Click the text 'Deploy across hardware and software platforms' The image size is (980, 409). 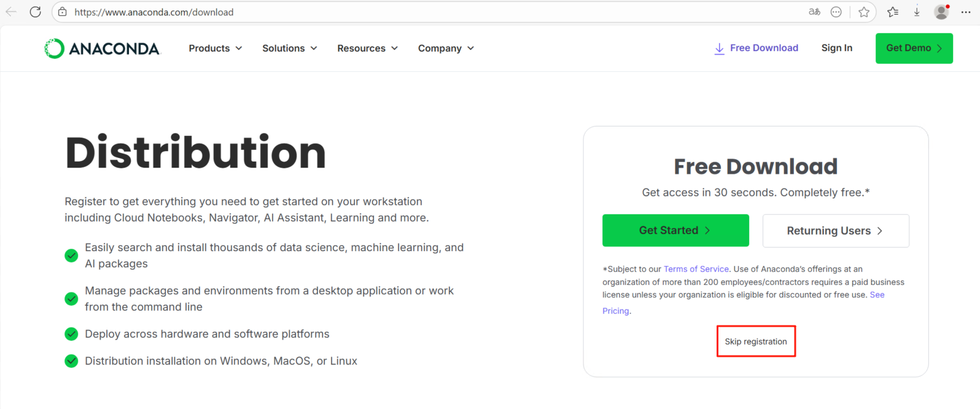click(x=207, y=334)
